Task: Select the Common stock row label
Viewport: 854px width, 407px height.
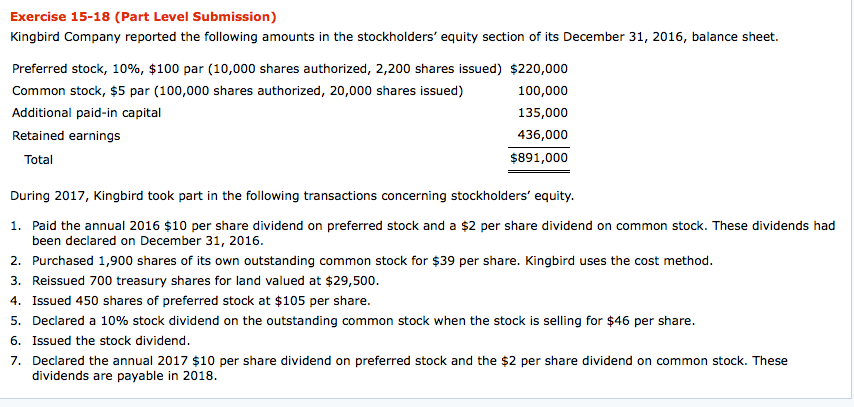Action: click(x=237, y=91)
